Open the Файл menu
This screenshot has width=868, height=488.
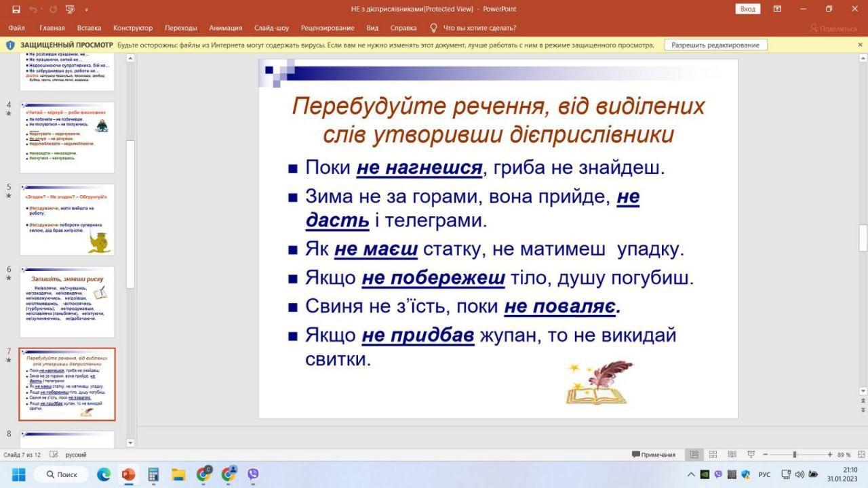17,28
